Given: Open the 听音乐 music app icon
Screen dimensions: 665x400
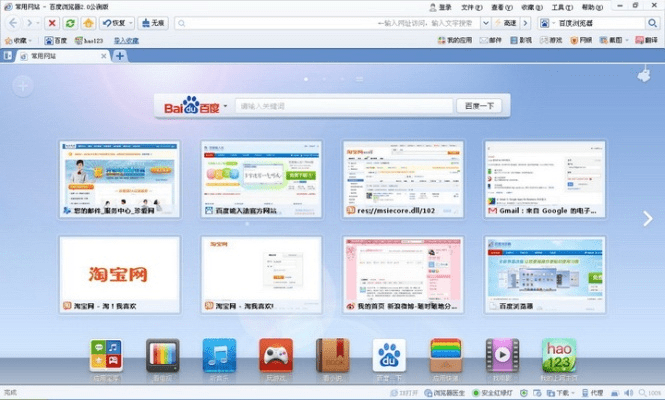Looking at the screenshot, I should (219, 355).
